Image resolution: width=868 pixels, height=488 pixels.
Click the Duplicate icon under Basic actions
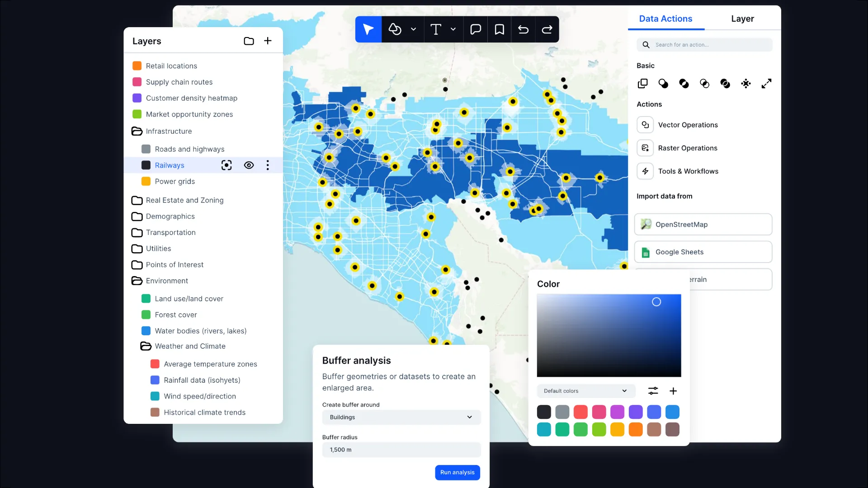point(642,84)
